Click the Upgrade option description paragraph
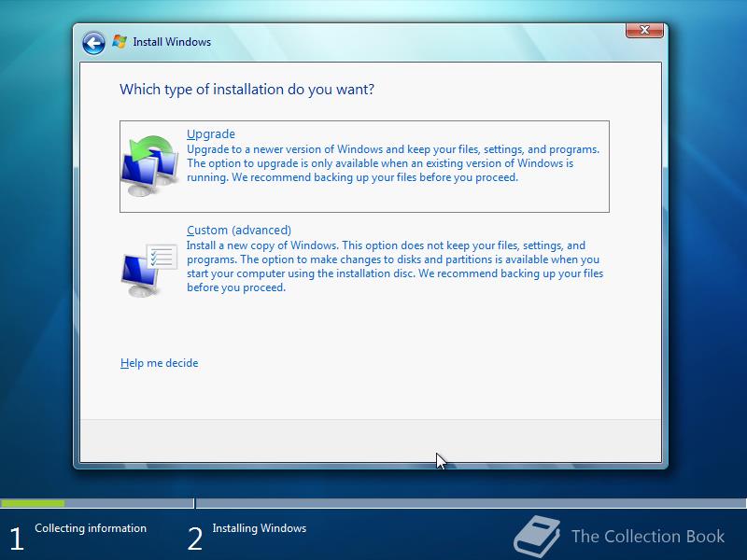747x560 pixels. pyautogui.click(x=393, y=163)
